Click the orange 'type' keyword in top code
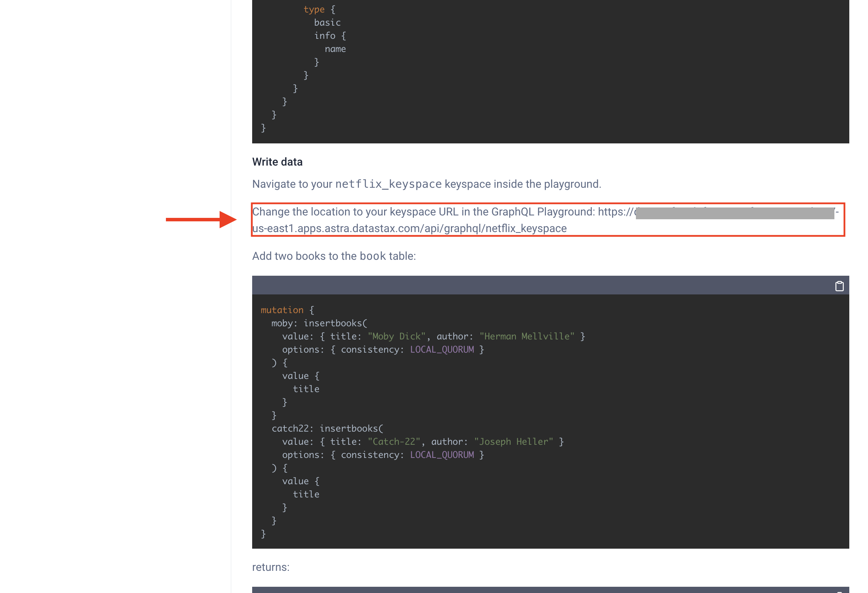The image size is (868, 593). 313,9
